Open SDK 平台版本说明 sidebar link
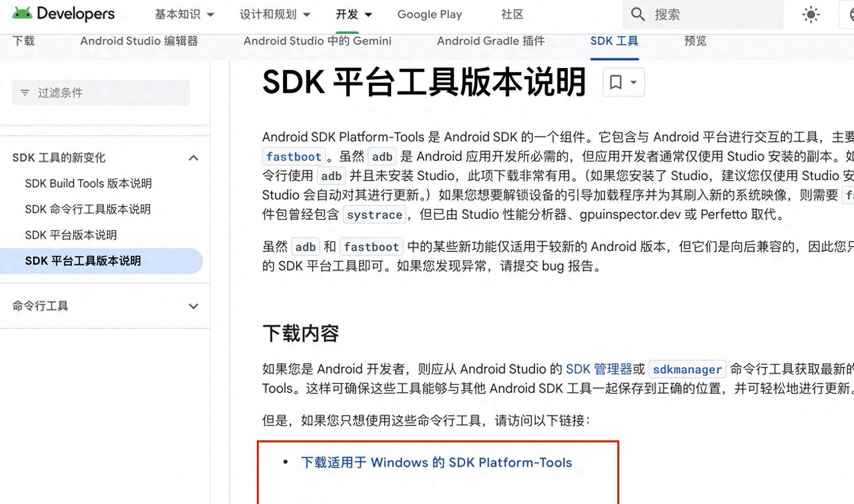This screenshot has height=504, width=854. [x=71, y=235]
